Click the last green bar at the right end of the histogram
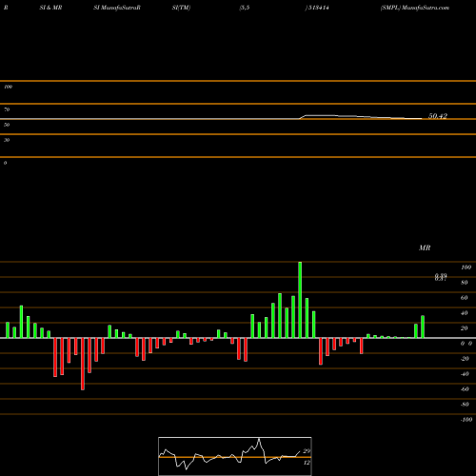476x476 pixels. point(423,327)
